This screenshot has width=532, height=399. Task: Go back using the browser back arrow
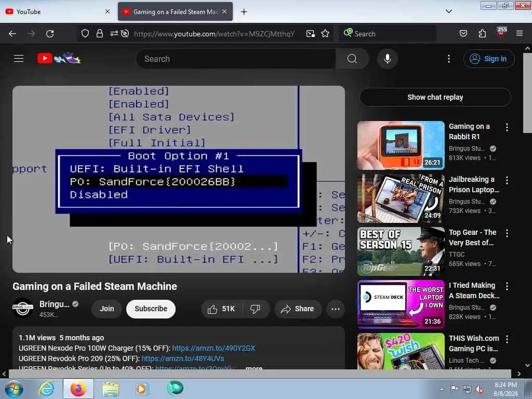tap(12, 34)
